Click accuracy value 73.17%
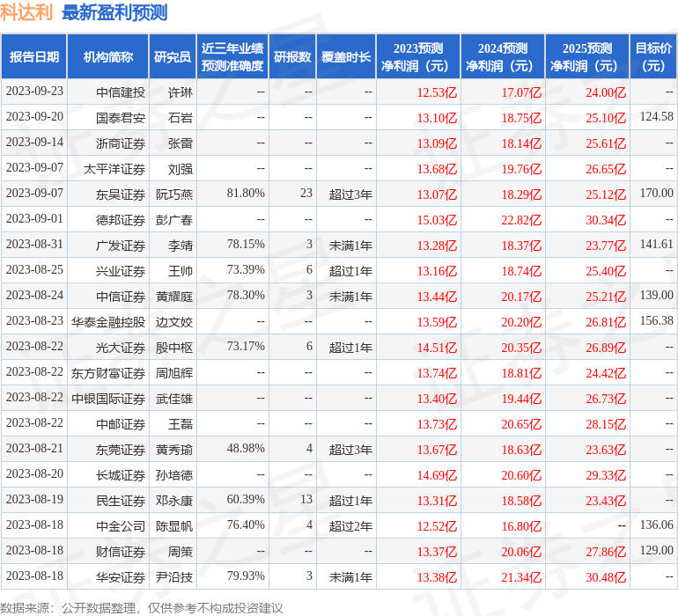Image resolution: width=678 pixels, height=616 pixels. coord(246,346)
